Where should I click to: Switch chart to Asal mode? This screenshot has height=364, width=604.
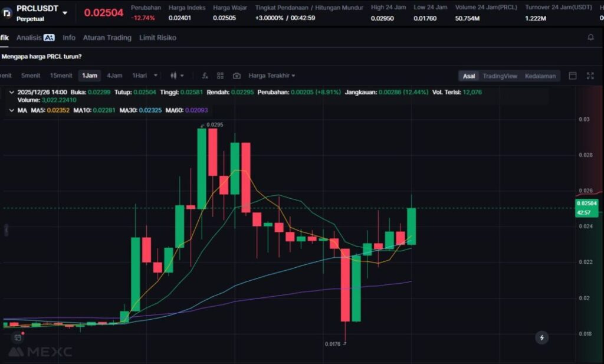coord(469,76)
